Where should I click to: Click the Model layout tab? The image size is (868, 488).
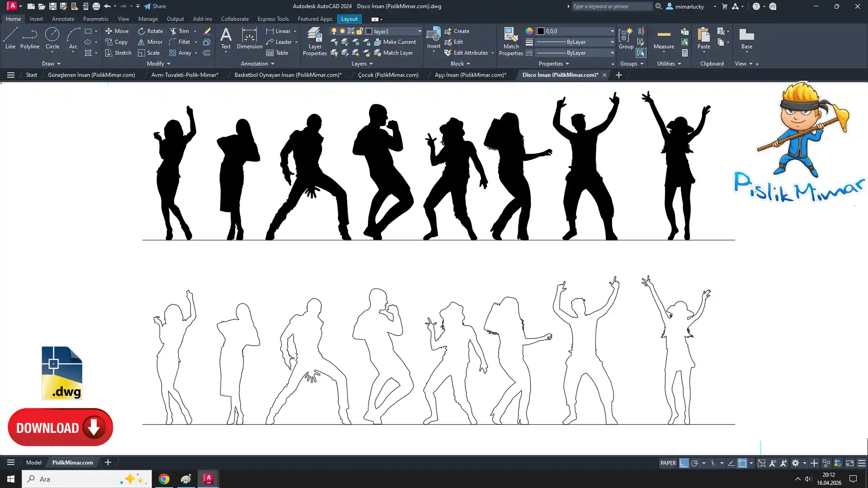[x=34, y=463]
